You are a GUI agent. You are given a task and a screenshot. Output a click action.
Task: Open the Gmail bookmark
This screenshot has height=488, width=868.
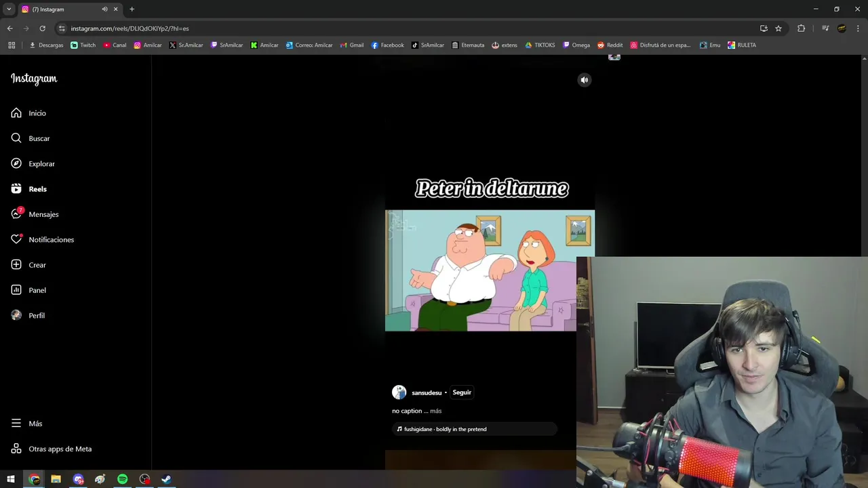(351, 45)
